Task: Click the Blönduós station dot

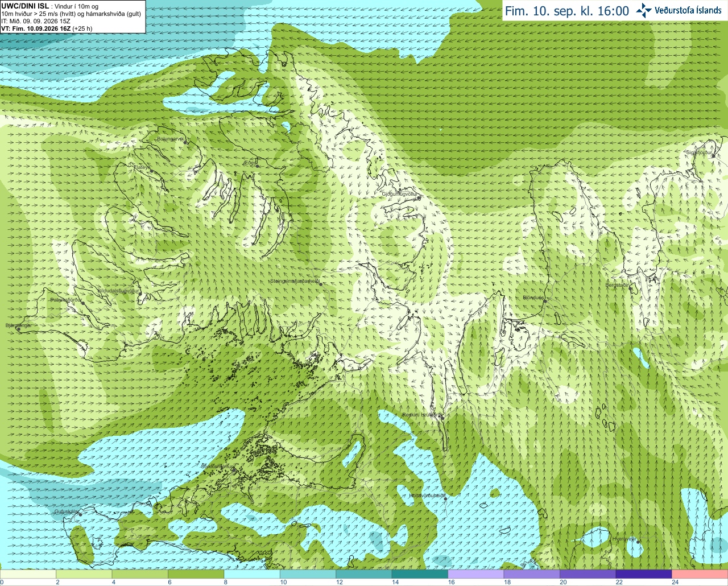Action: pos(544,302)
